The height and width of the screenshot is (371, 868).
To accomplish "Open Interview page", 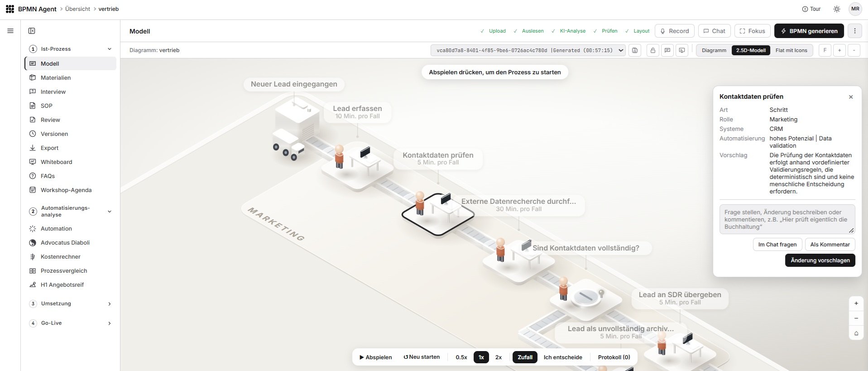I will [x=71, y=92].
